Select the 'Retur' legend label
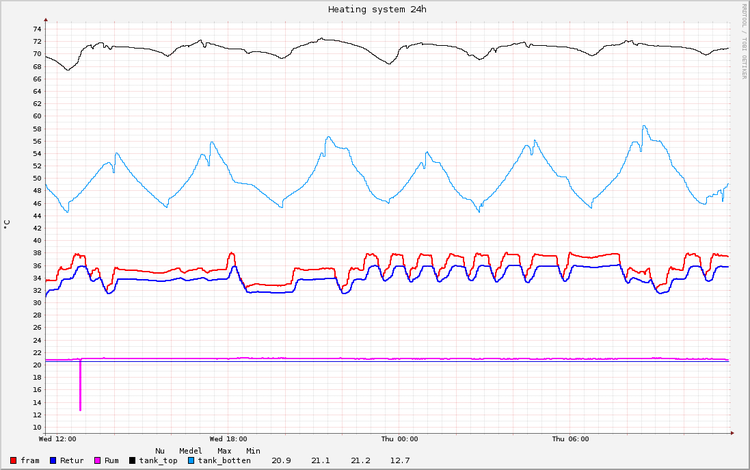Viewport: 750px width, 470px height. point(73,460)
